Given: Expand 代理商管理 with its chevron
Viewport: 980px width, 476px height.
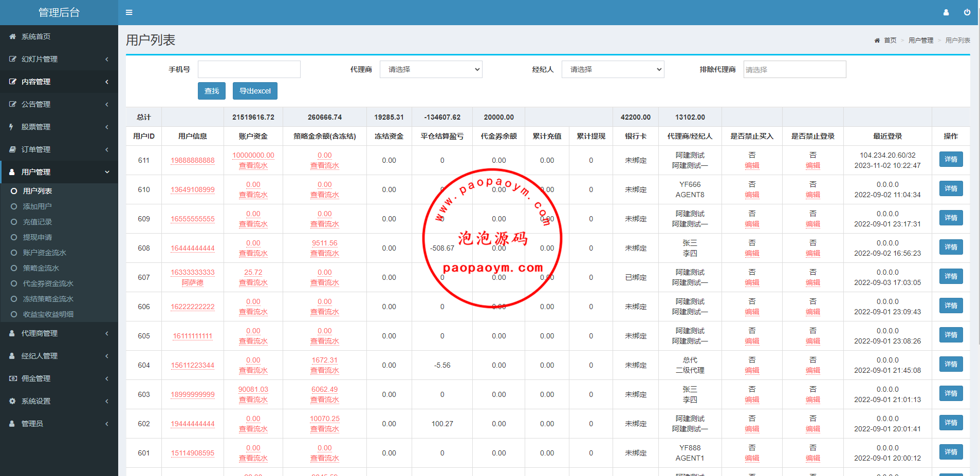Looking at the screenshot, I should (x=107, y=333).
